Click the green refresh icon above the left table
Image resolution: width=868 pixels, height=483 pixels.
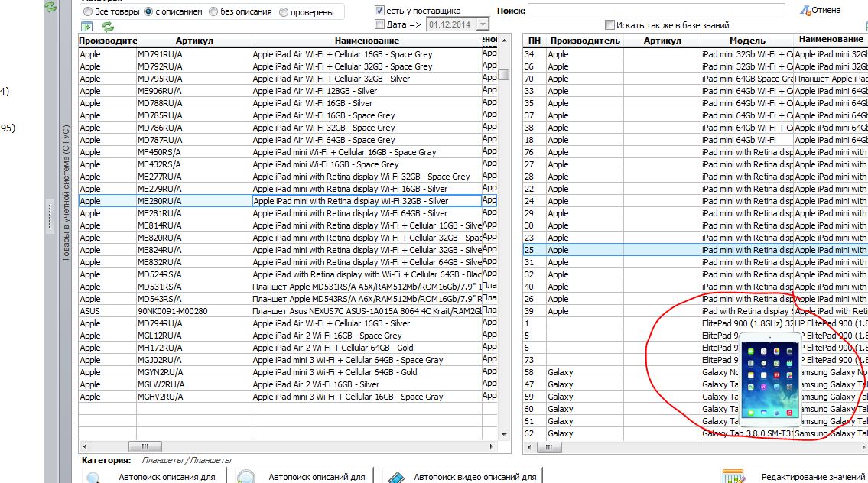(x=107, y=27)
